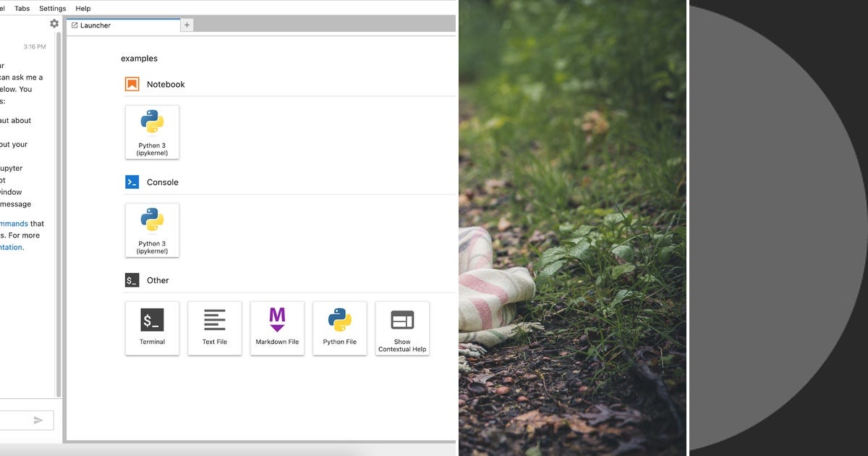Open a Python 3 console
The width and height of the screenshot is (868, 456).
point(152,230)
